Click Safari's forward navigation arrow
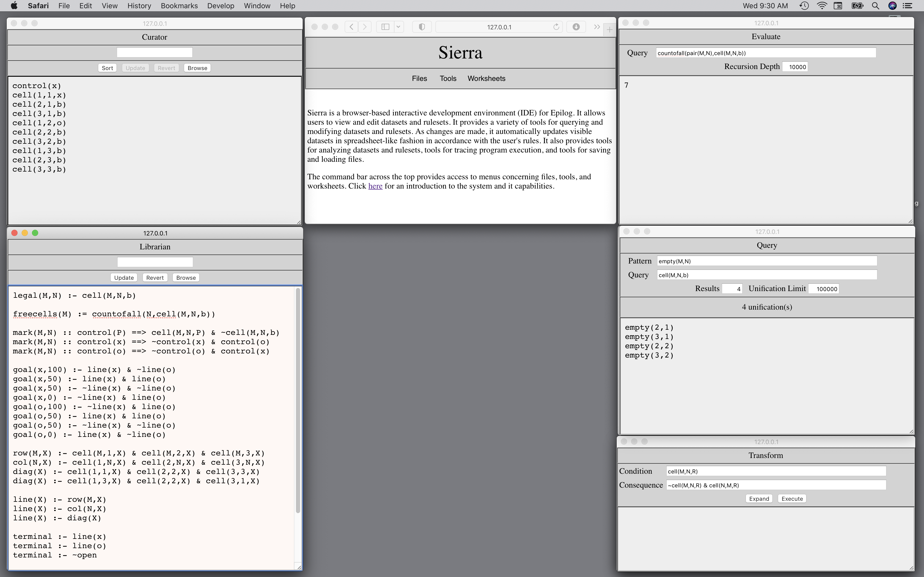Viewport: 924px width, 577px height. (x=365, y=27)
